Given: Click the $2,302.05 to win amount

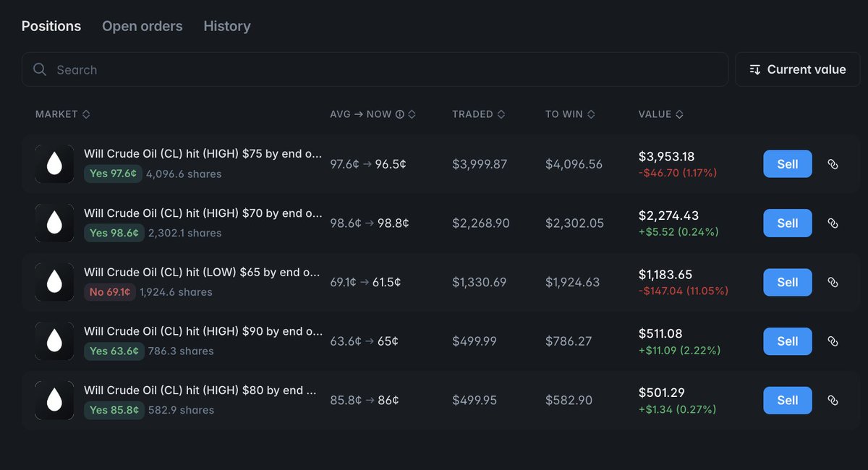Looking at the screenshot, I should (574, 223).
